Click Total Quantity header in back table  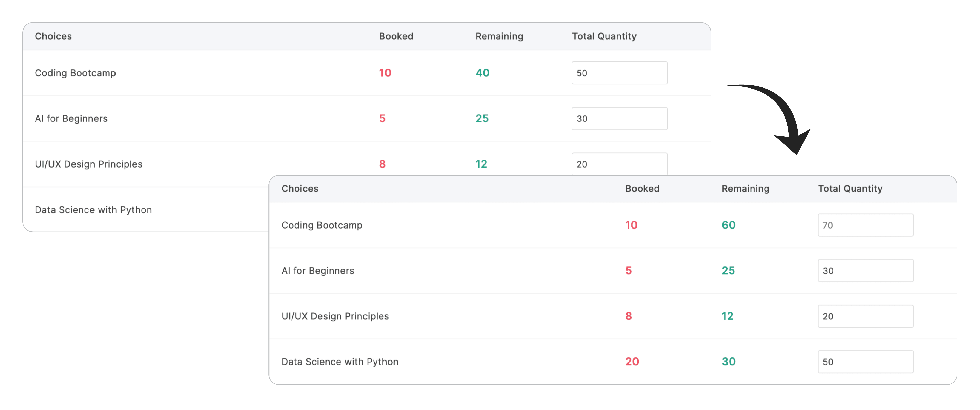[x=604, y=36]
